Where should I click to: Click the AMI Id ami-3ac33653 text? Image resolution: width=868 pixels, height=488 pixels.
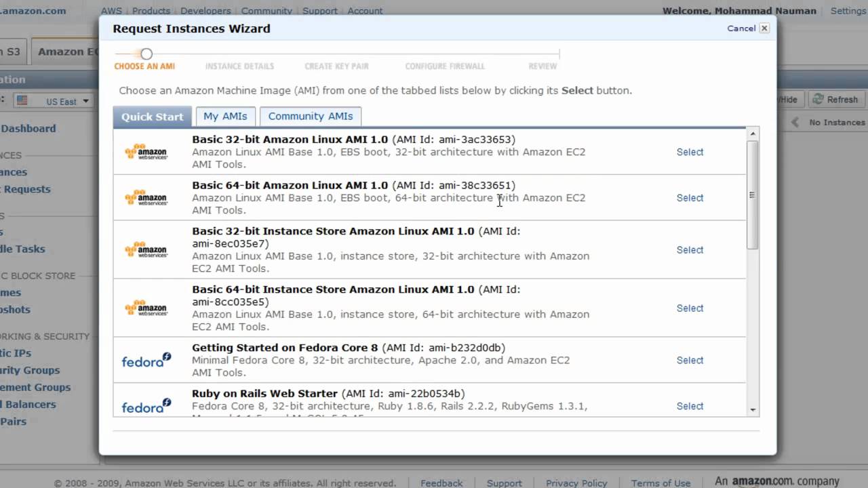coord(454,140)
